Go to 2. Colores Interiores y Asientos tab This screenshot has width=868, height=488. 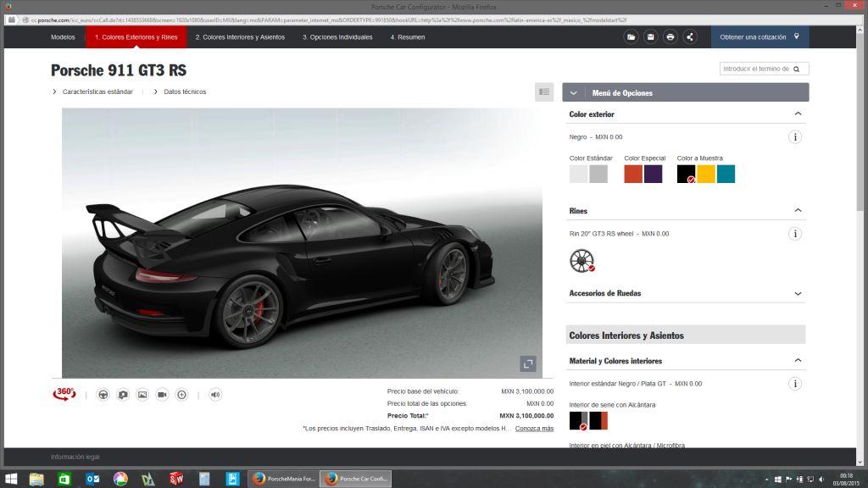[240, 37]
